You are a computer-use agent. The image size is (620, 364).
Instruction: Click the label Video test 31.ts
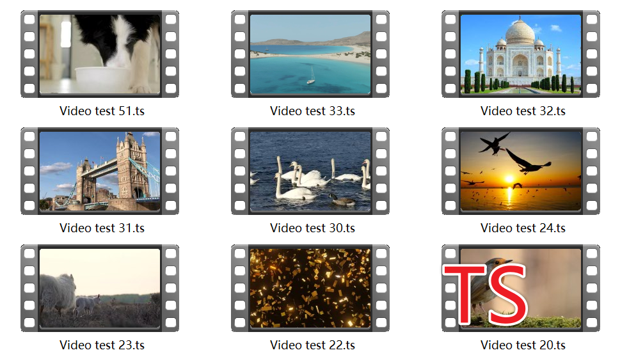click(102, 228)
